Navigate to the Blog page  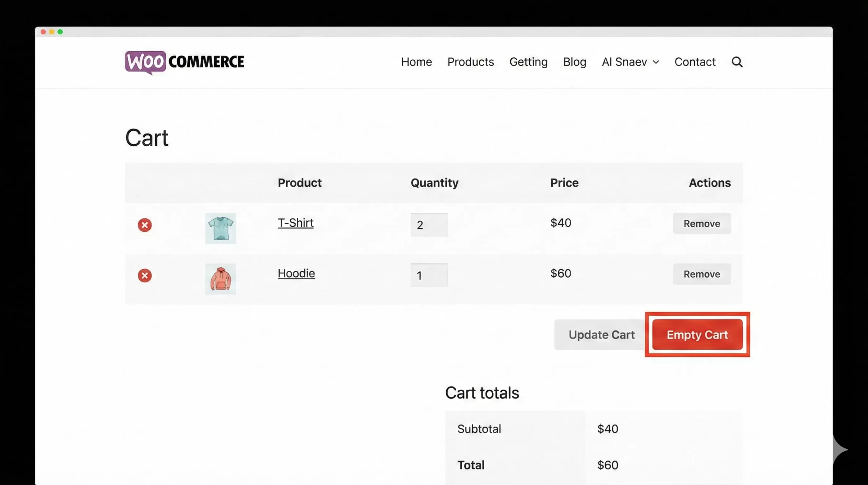[574, 62]
